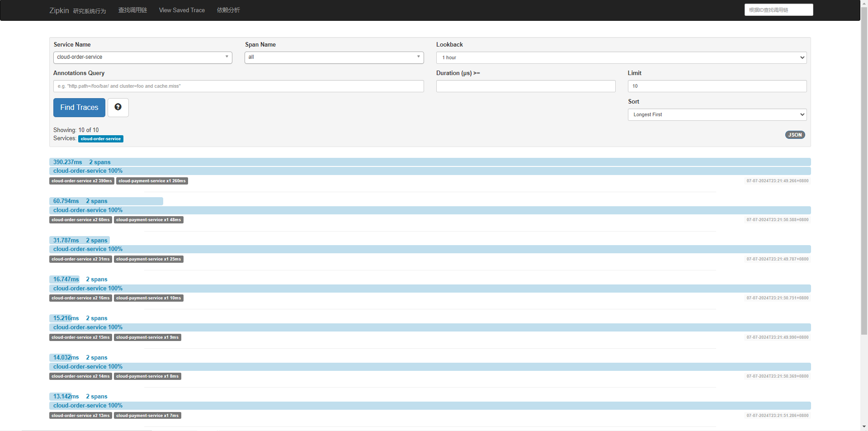Image resolution: width=868 pixels, height=431 pixels.
Task: Click the cloud-order-service x2 16ms label
Action: (x=80, y=298)
